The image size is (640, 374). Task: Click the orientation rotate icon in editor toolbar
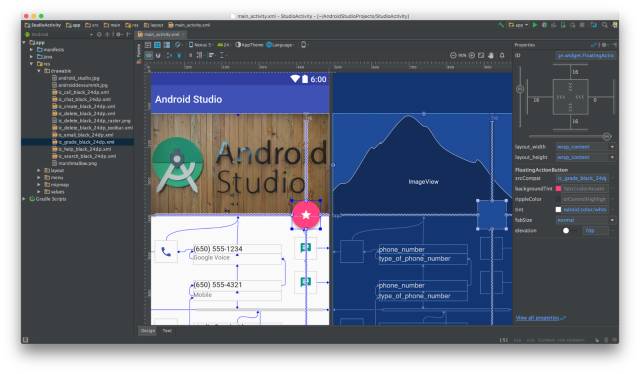coord(178,45)
